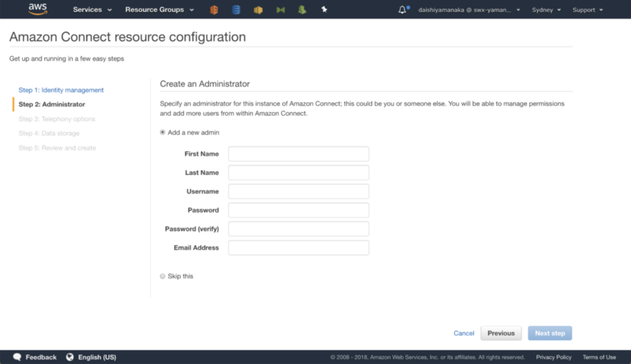Open the blue database service shortcut icon
Screen dimensions: 631x364
(236, 9)
